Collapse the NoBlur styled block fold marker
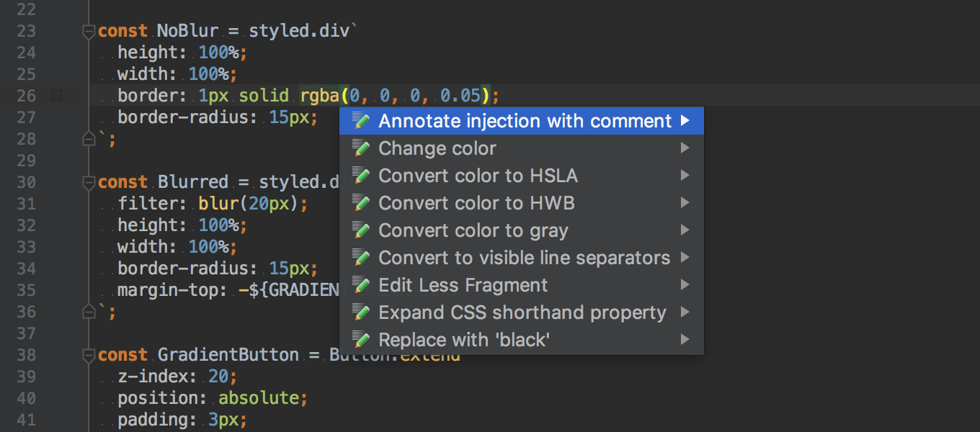980x432 pixels. coord(89,31)
